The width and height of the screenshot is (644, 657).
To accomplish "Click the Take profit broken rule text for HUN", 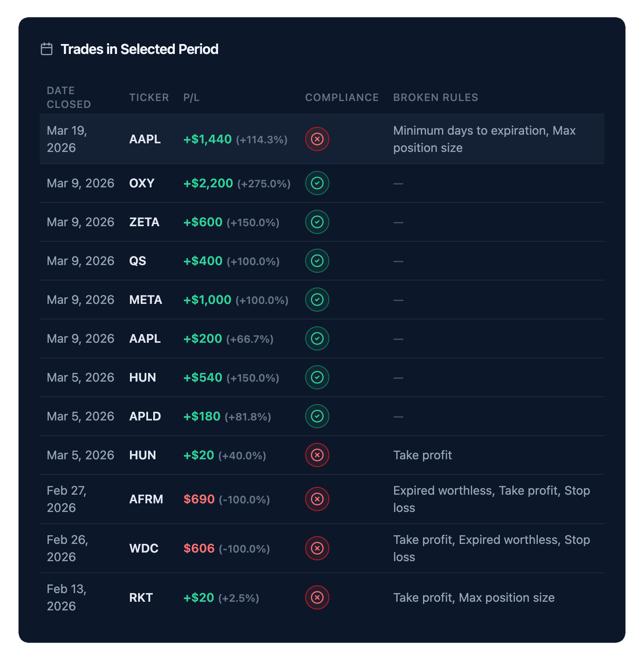I will click(422, 455).
